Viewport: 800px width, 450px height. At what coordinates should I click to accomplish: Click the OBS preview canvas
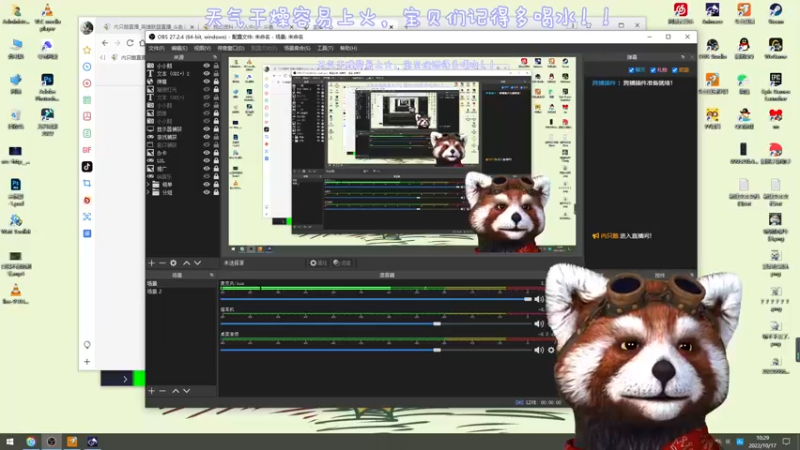(402, 155)
